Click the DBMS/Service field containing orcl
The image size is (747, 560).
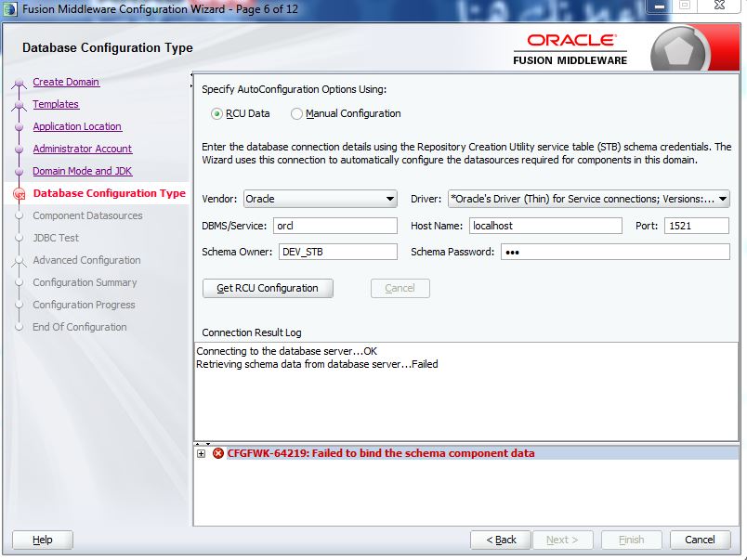(334, 226)
